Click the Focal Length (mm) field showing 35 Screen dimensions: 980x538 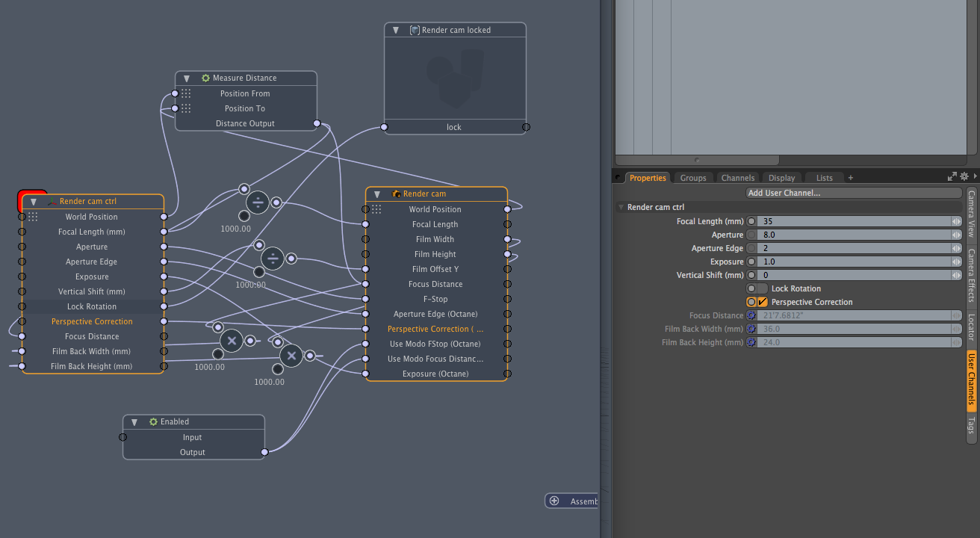854,221
